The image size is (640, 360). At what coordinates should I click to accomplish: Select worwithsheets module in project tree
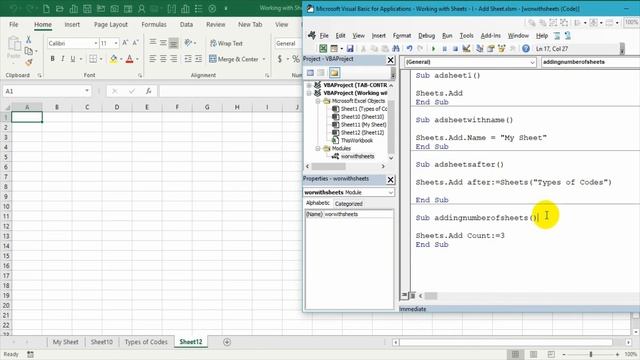point(358,157)
